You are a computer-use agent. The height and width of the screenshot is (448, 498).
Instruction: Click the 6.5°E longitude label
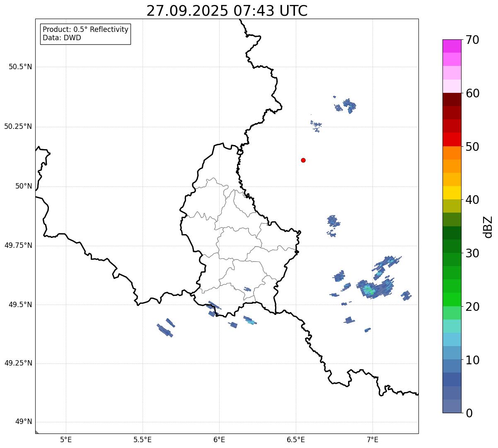(x=296, y=440)
